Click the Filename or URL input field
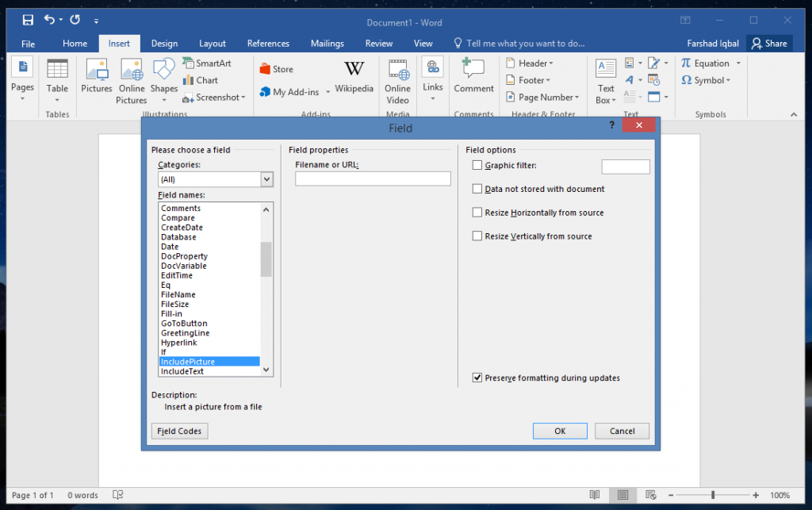Image resolution: width=812 pixels, height=510 pixels. point(373,178)
